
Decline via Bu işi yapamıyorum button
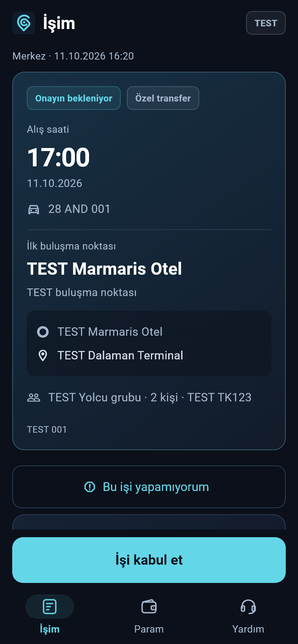click(149, 487)
